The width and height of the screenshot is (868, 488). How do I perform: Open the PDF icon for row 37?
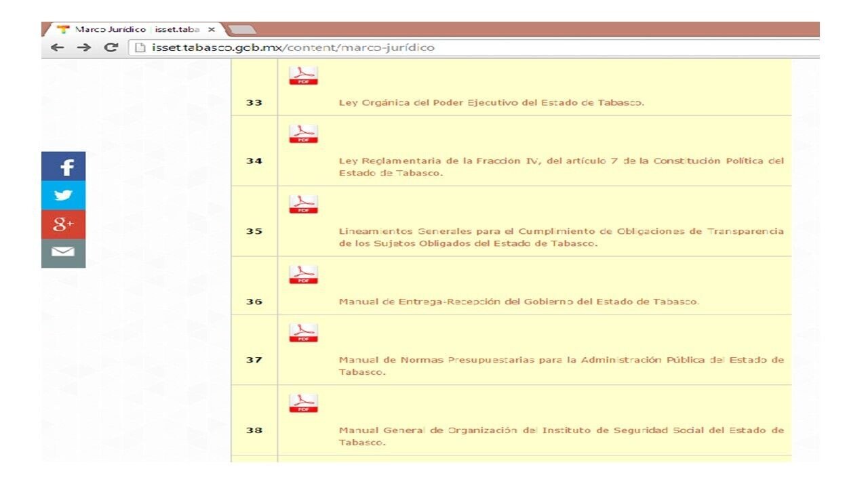(x=303, y=333)
